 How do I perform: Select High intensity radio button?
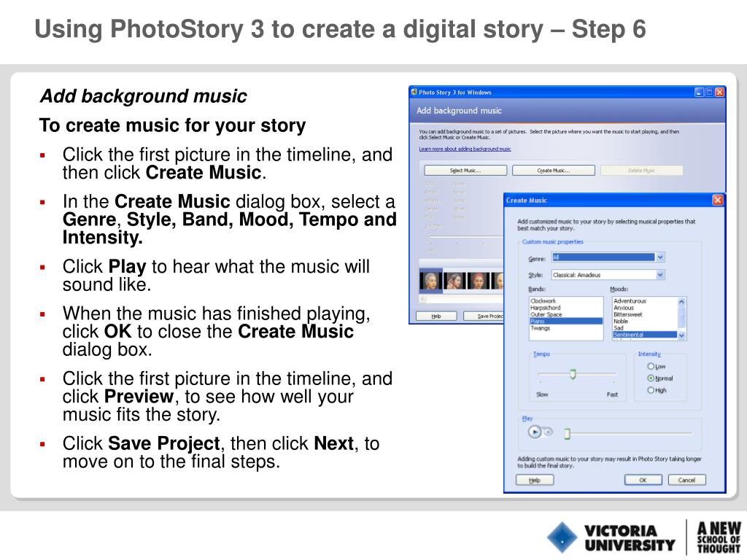coord(650,390)
